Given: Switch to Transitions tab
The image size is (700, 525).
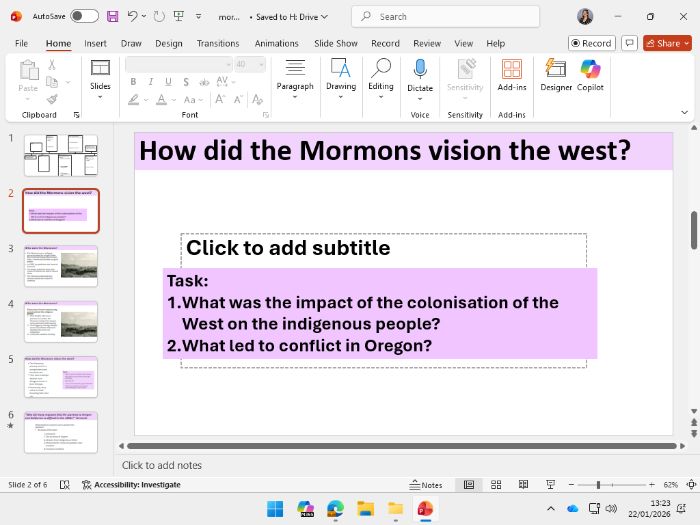Looking at the screenshot, I should point(218,43).
